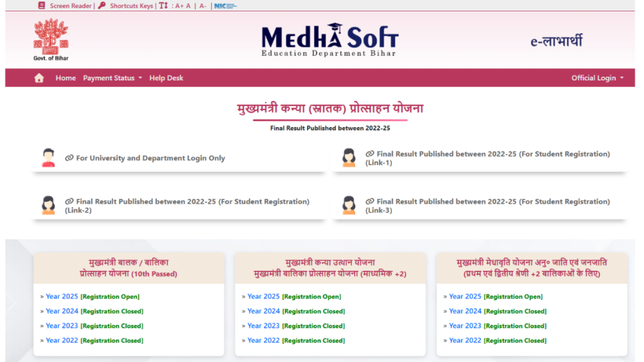The image size is (644, 362).
Task: Click the MedhaSoft logo in header
Action: tap(330, 40)
